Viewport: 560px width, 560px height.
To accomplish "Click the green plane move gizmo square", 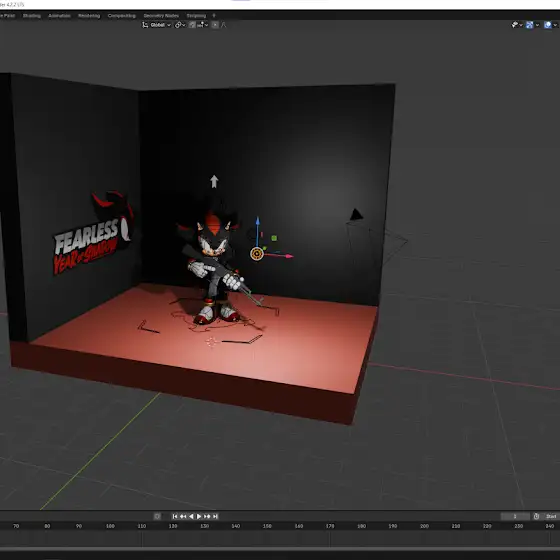I will point(274,238).
